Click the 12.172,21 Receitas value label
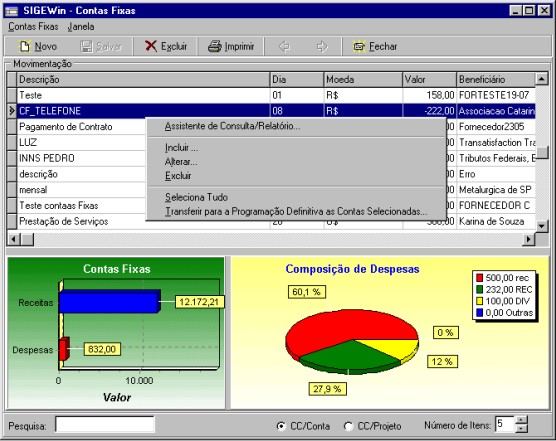556x441 pixels. pyautogui.click(x=199, y=302)
